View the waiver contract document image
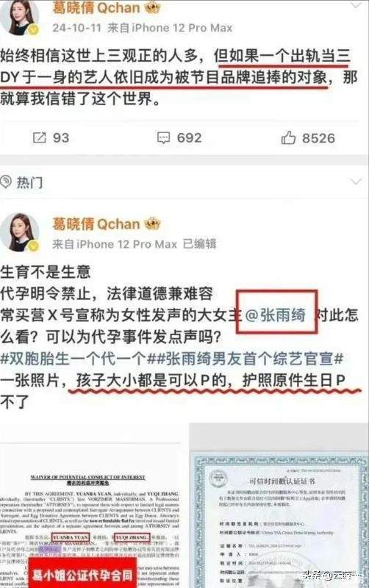 (92, 517)
